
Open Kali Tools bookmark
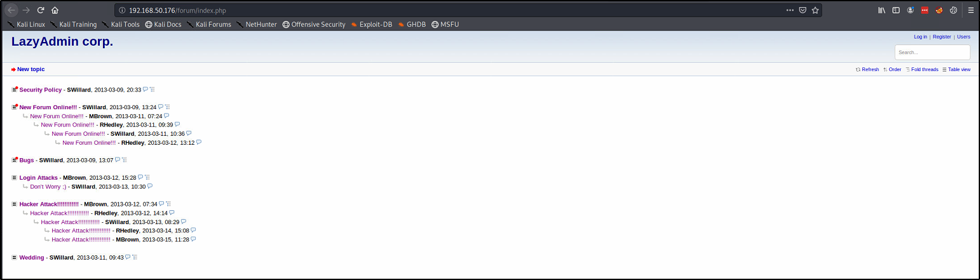(x=121, y=24)
